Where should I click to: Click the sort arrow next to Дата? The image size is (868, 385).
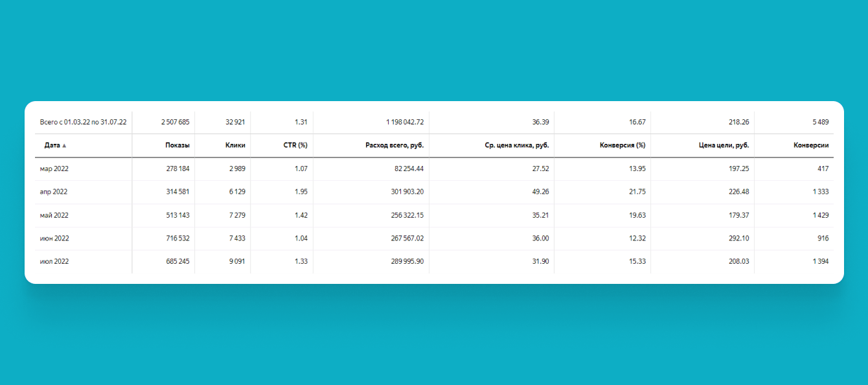[64, 146]
